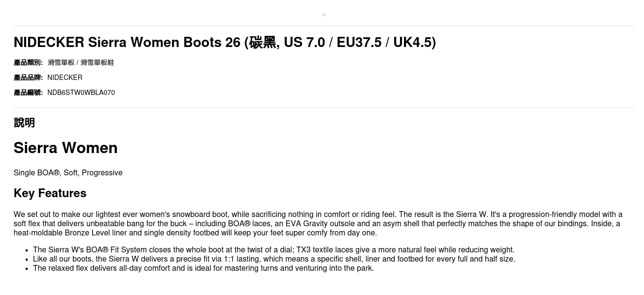Click the bullet about BOA® Fit System
This screenshot has width=644, height=295.
click(274, 250)
